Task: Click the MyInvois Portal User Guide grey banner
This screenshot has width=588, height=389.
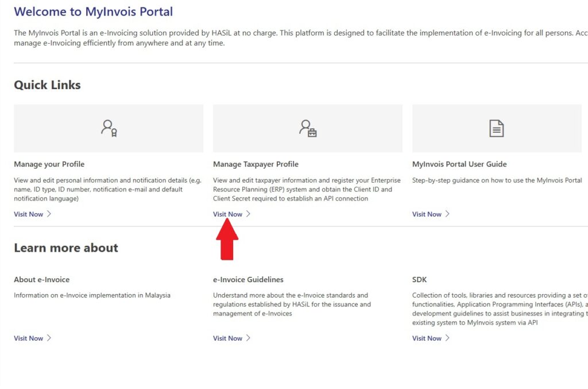Action: (497, 128)
